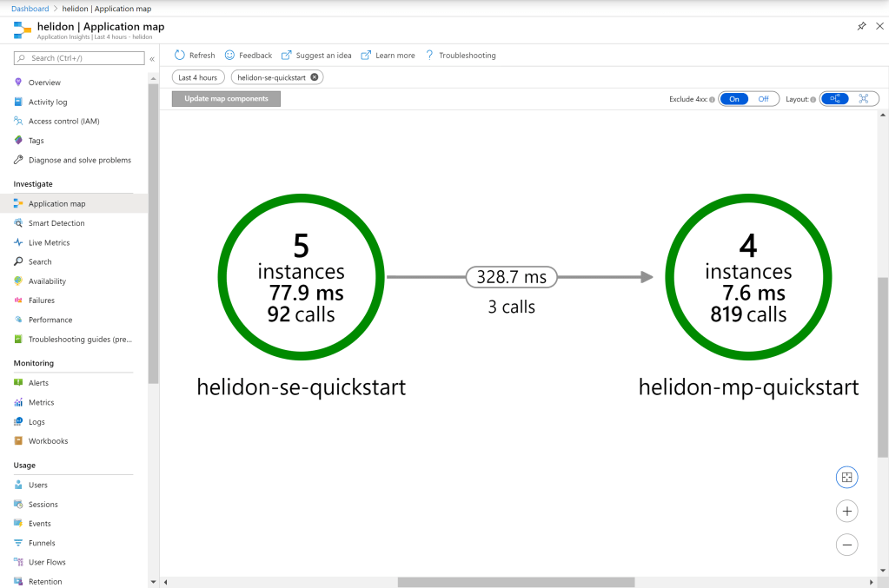Click Update map components button
The width and height of the screenshot is (889, 588).
pyautogui.click(x=226, y=99)
